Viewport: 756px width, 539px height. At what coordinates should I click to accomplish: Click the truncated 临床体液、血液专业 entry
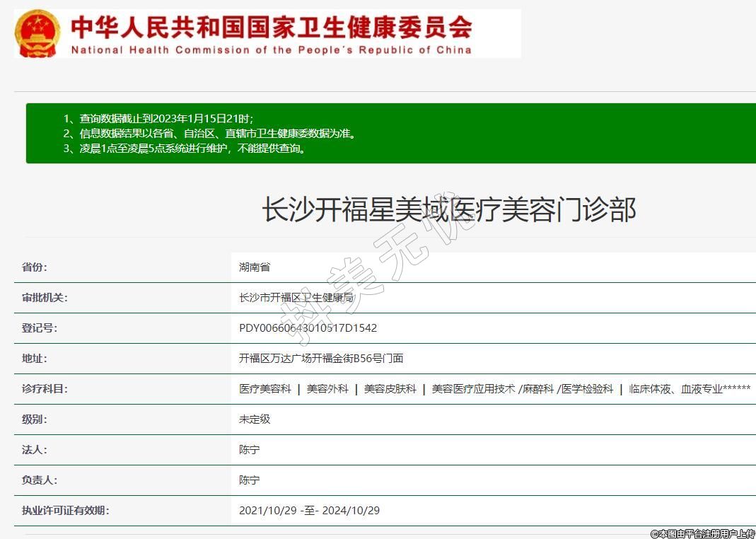(x=690, y=389)
